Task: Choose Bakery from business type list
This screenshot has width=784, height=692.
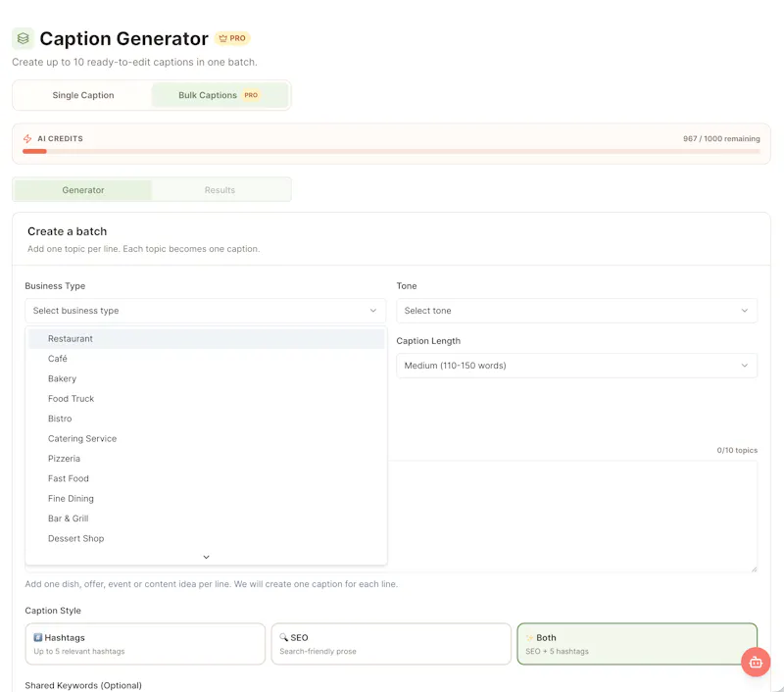Action: (206, 378)
